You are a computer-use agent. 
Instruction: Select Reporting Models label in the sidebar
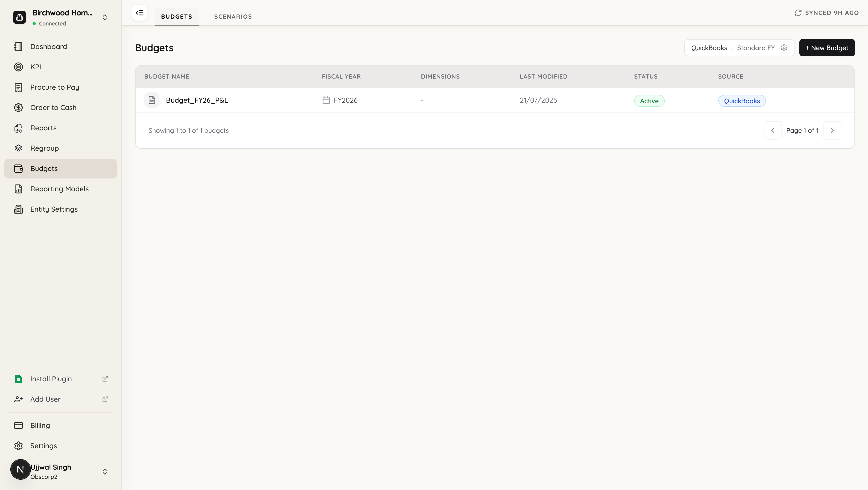59,189
